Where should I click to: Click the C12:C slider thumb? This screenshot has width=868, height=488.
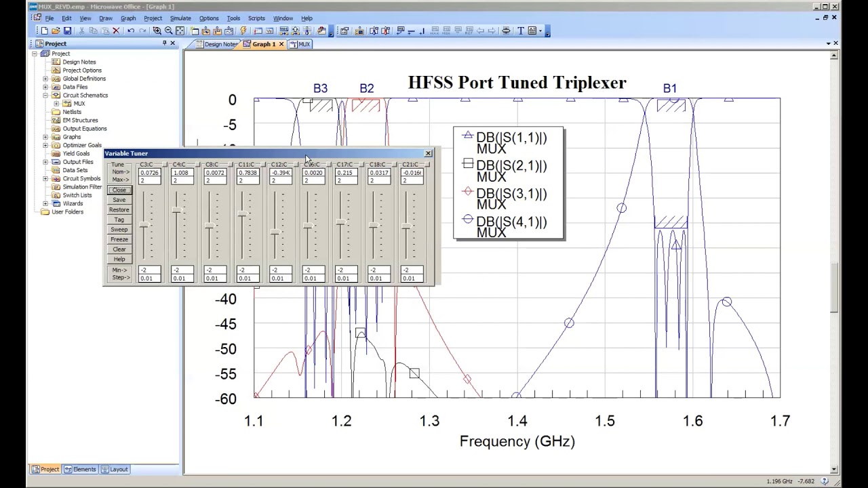pos(275,232)
